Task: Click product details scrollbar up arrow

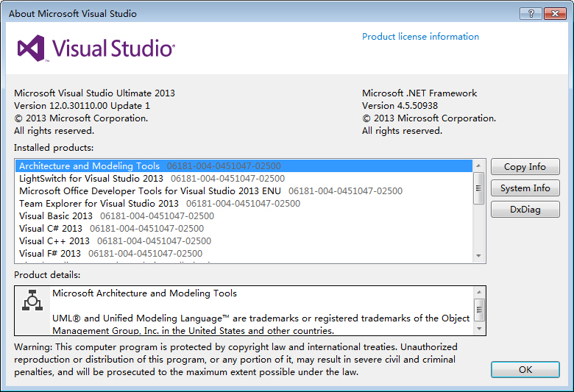Action: pos(479,292)
